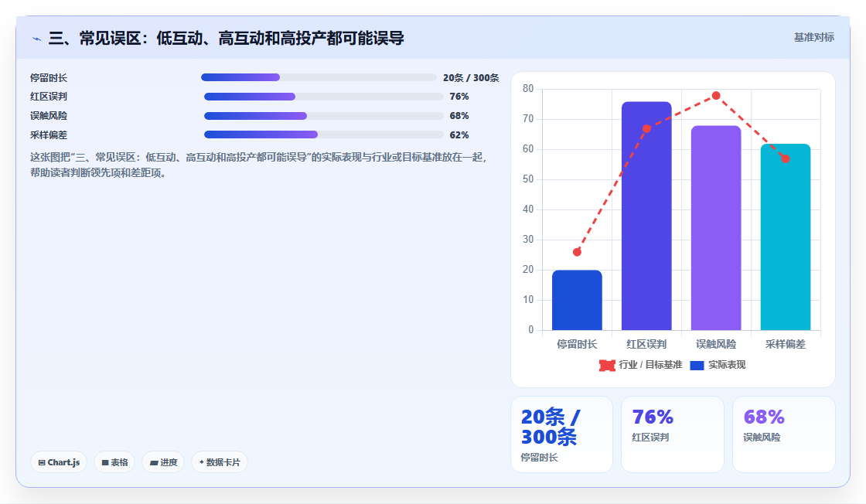Click the 误触风险 row label
This screenshot has width=866, height=504.
tap(49, 116)
